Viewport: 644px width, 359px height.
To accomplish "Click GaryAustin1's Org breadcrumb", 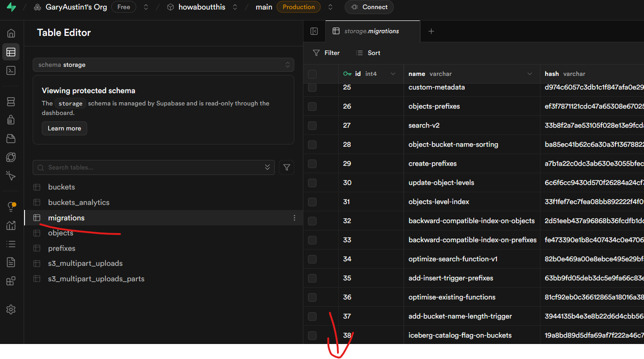I will coord(72,7).
